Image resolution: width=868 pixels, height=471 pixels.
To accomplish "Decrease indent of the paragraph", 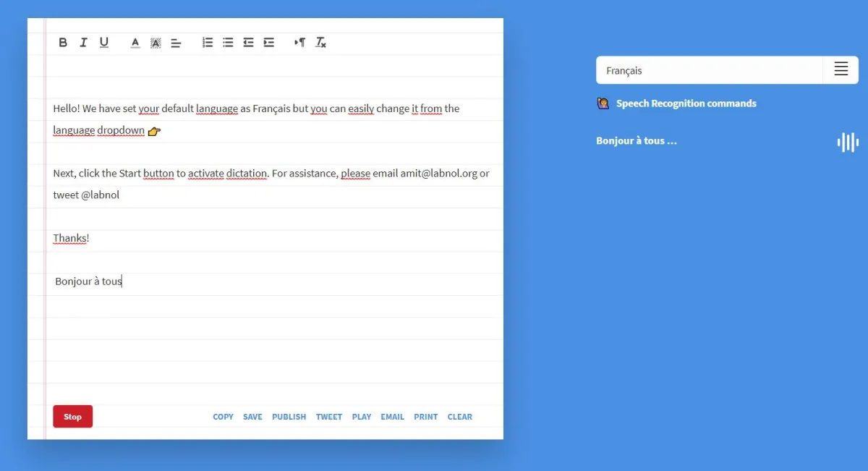I will coord(248,43).
